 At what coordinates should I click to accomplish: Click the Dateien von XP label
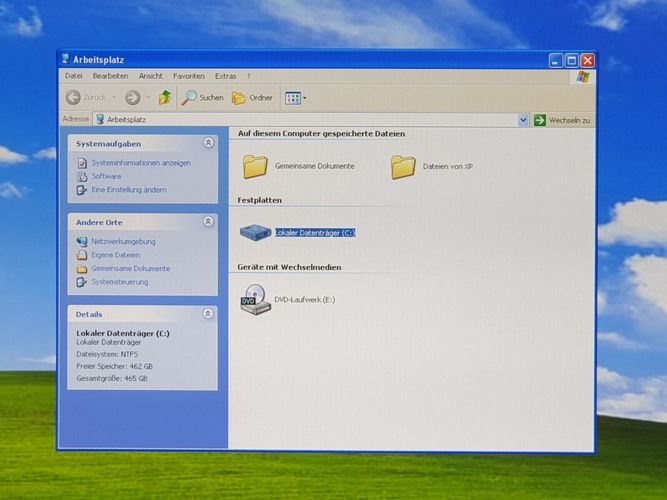[x=448, y=167]
